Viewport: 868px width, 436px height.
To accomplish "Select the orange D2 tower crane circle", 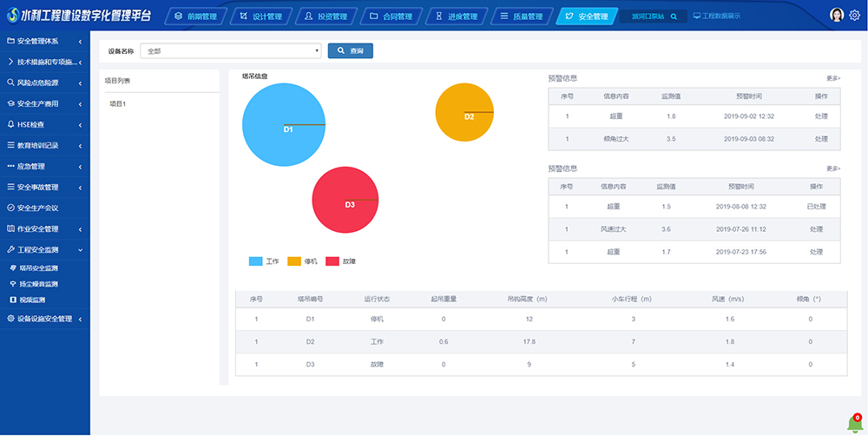I will pyautogui.click(x=464, y=112).
